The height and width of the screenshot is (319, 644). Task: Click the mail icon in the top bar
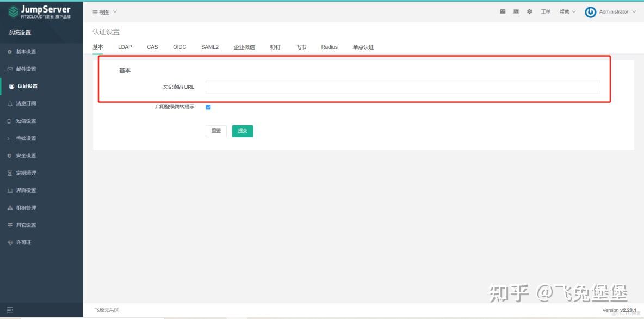tap(502, 11)
